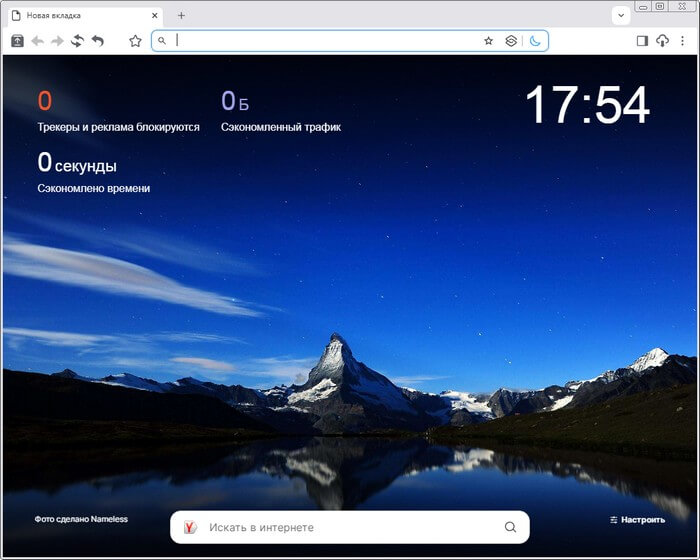Click the Трекеры и реклама блокируются label
This screenshot has height=560, width=700.
coord(118,127)
